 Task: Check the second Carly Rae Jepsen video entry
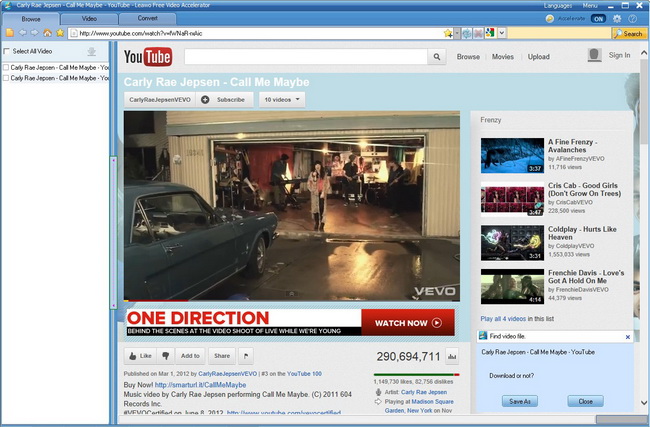point(6,78)
